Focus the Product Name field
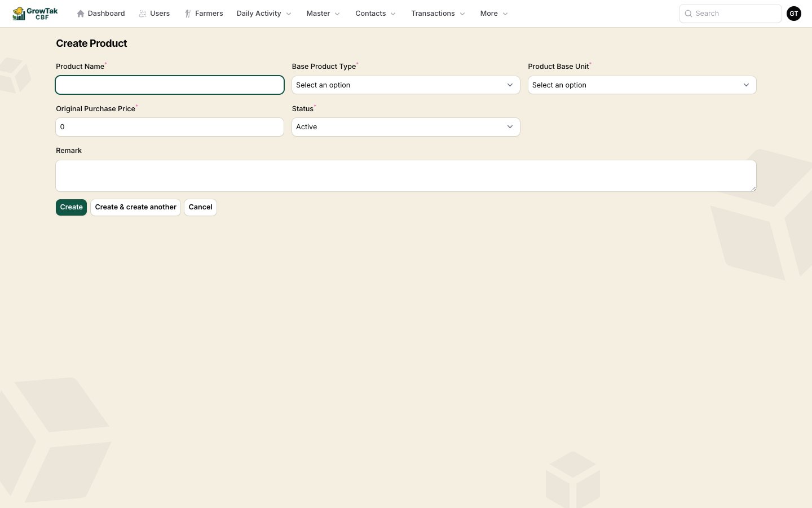The image size is (812, 508). click(x=170, y=85)
